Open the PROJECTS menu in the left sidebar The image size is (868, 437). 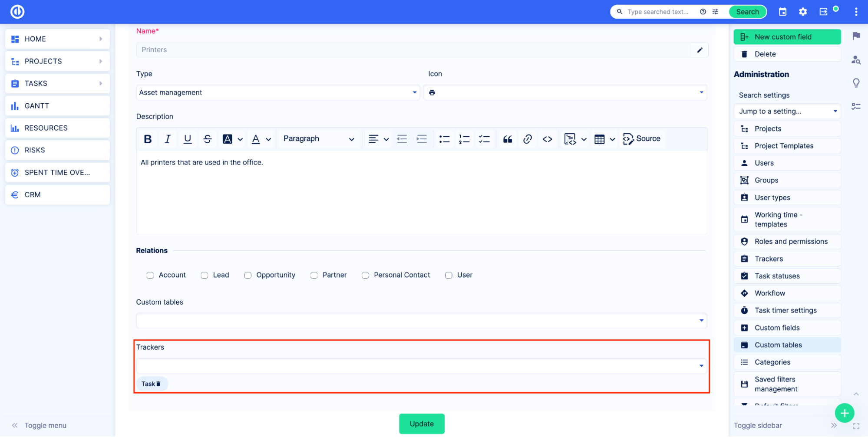point(57,61)
